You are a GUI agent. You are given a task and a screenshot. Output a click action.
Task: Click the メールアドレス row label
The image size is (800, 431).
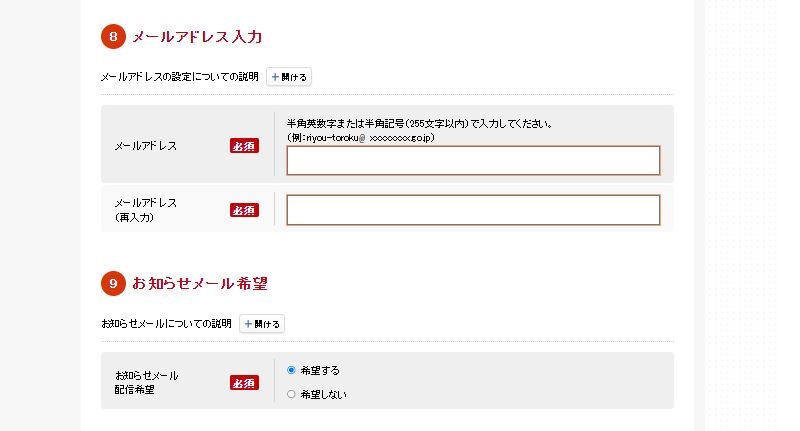click(146, 146)
